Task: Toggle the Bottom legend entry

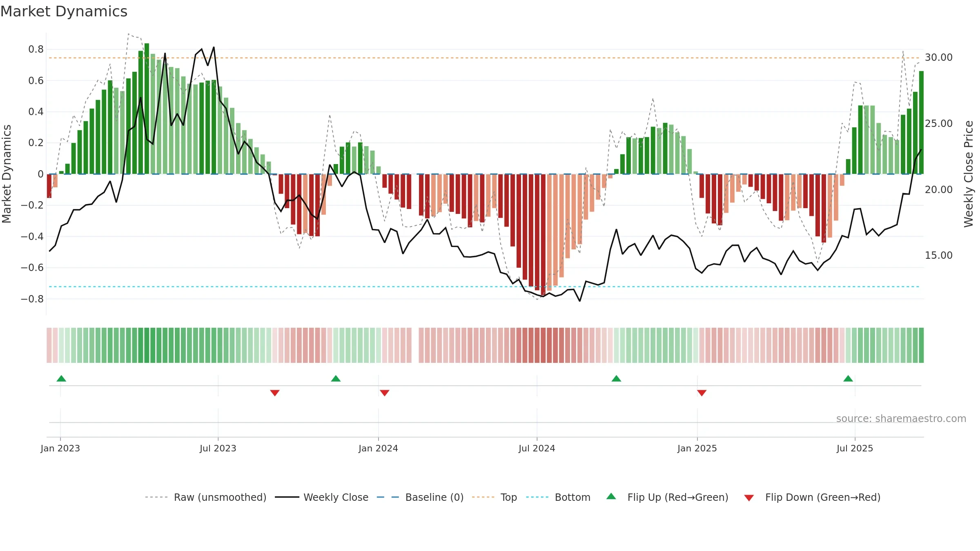Action: point(558,497)
